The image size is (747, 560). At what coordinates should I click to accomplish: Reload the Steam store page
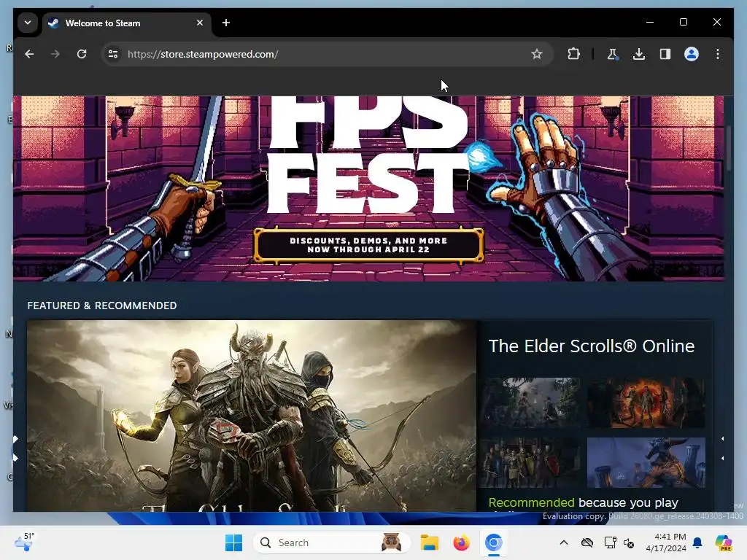[82, 54]
